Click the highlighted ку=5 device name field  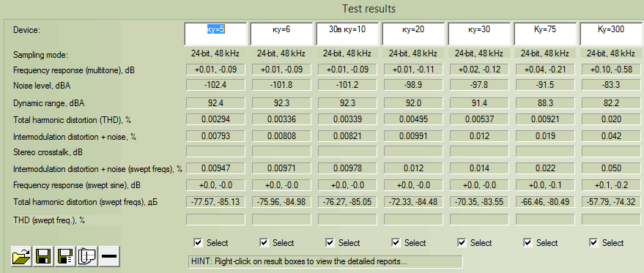[x=215, y=34]
